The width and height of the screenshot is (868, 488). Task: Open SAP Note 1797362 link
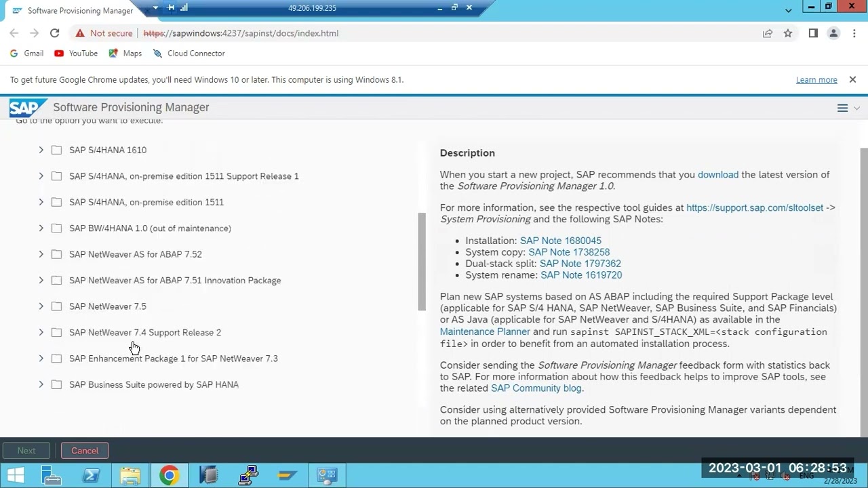click(x=580, y=264)
